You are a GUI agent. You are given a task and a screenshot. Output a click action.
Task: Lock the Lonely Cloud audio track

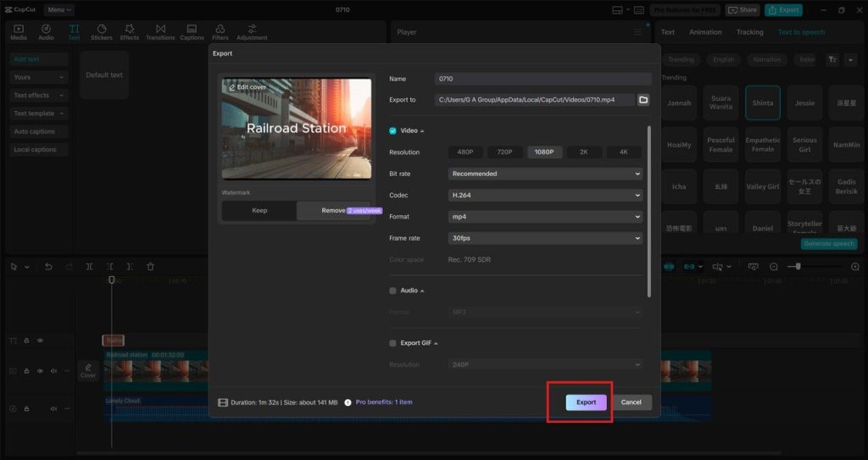pos(26,408)
